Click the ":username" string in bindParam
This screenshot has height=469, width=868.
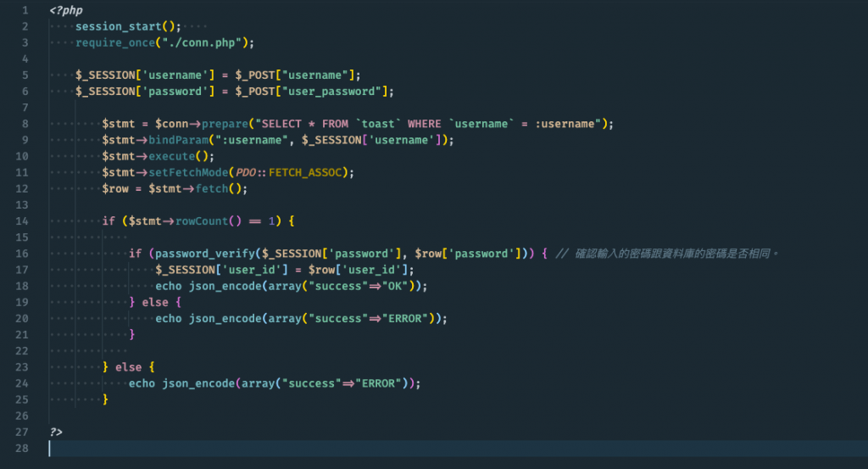(x=251, y=140)
